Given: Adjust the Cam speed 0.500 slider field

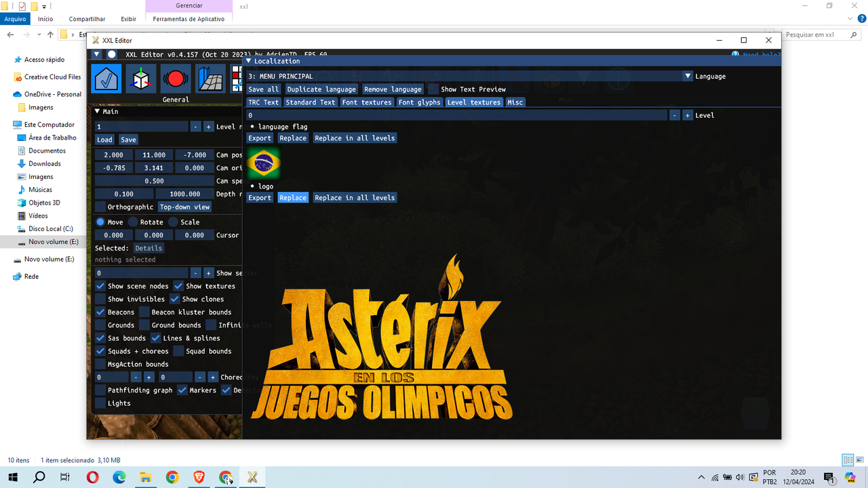Looking at the screenshot, I should [154, 181].
